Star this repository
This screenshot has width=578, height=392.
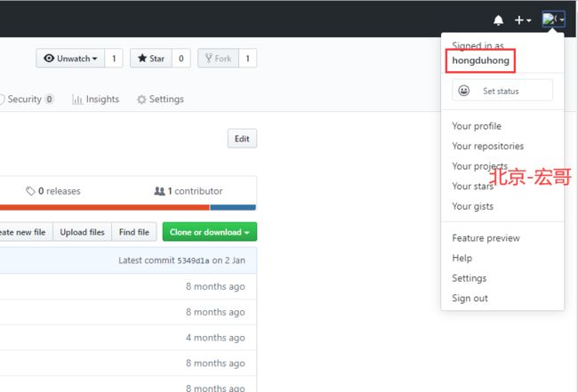151,58
